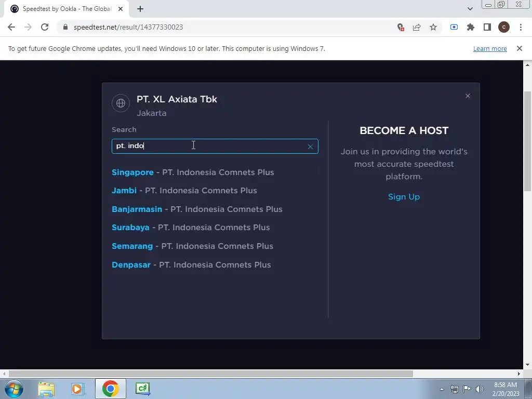Select the Speedtest by Ookla tab
532x399 pixels.
tap(66, 9)
